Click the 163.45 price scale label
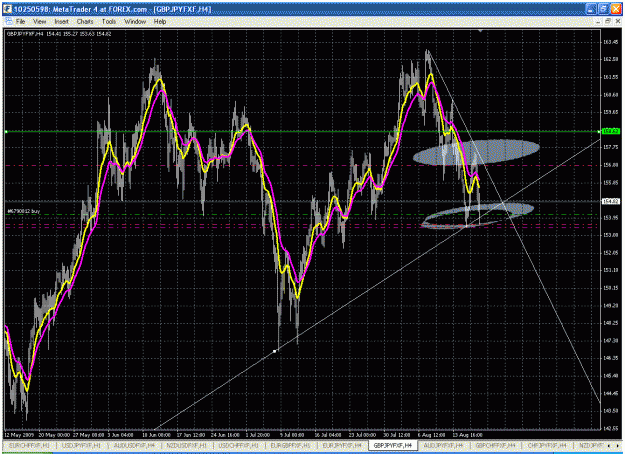 click(x=611, y=42)
